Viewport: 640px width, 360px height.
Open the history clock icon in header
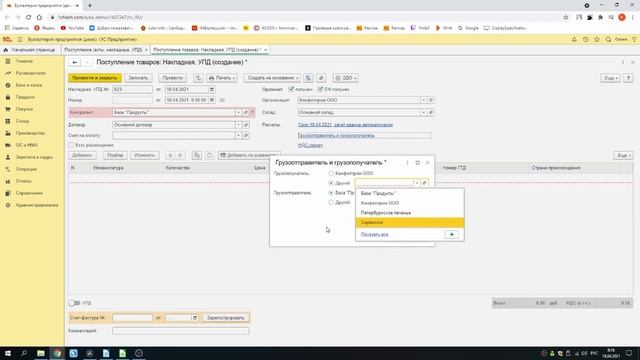pyautogui.click(x=585, y=40)
